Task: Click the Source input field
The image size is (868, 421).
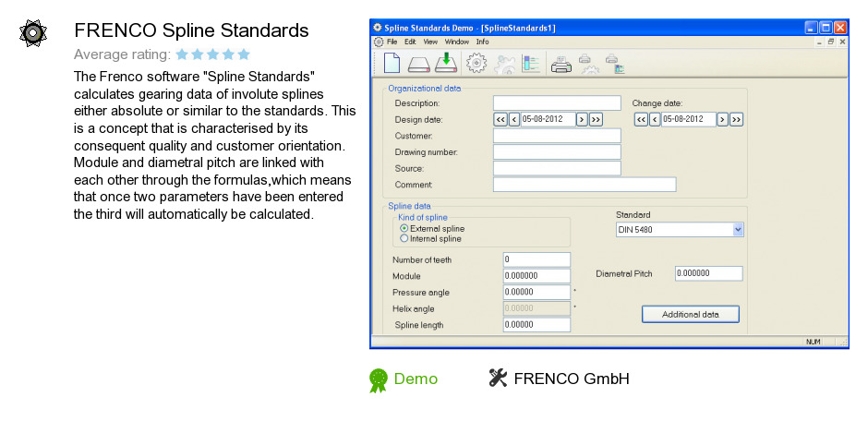Action: click(557, 168)
